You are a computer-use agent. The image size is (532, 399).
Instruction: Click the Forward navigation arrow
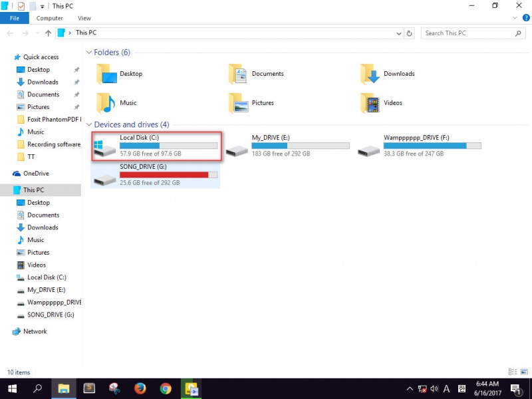[25, 33]
